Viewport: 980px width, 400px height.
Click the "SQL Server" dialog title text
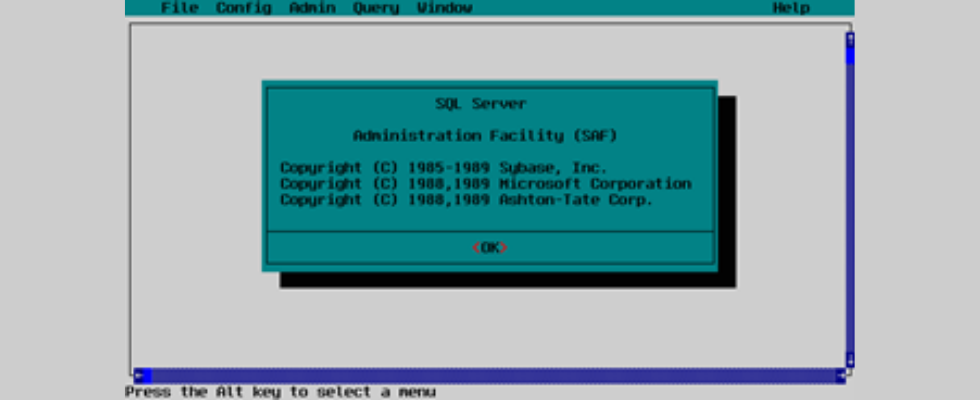click(481, 104)
